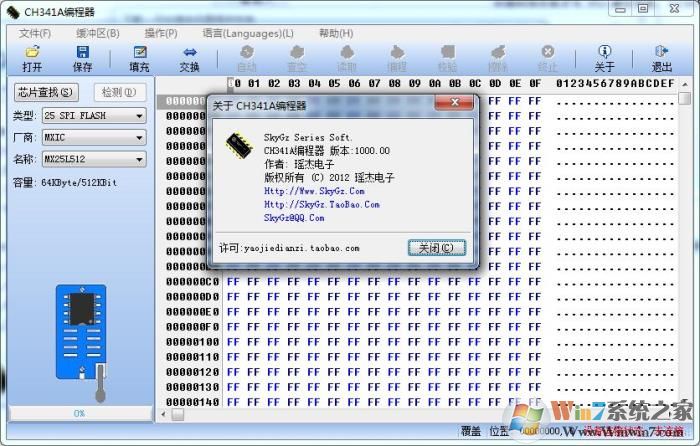The width and height of the screenshot is (700, 446).
Task: Open the Http://Www.SkyGz.Com link
Action: [x=314, y=191]
